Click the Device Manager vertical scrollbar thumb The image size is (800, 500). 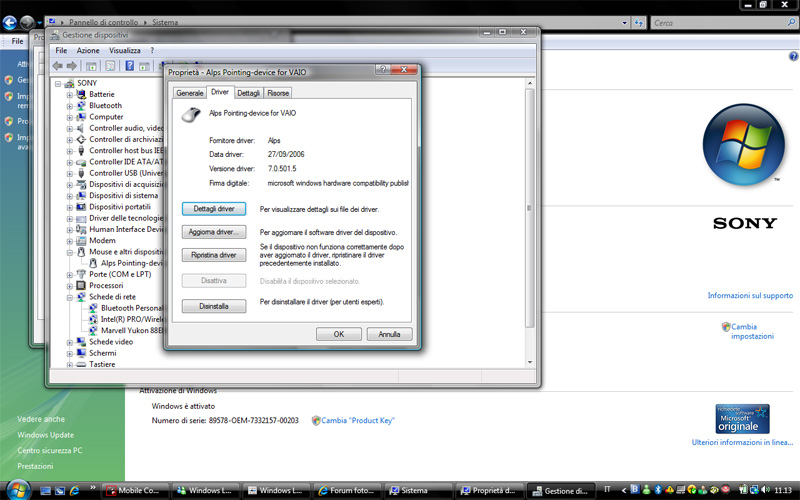point(530,208)
